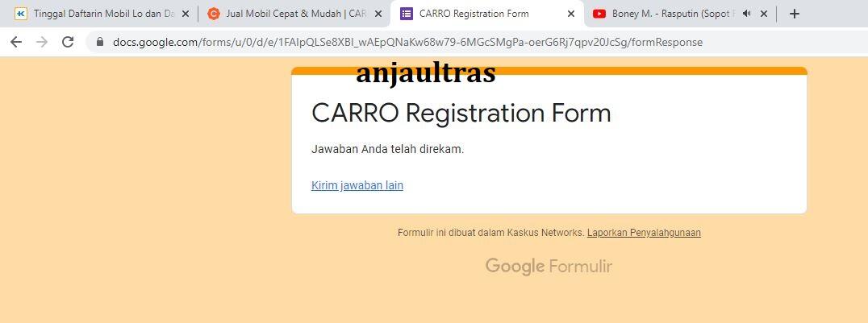Select the text Formulir ini dibuat dalam Kaskus Networks

(x=491, y=233)
